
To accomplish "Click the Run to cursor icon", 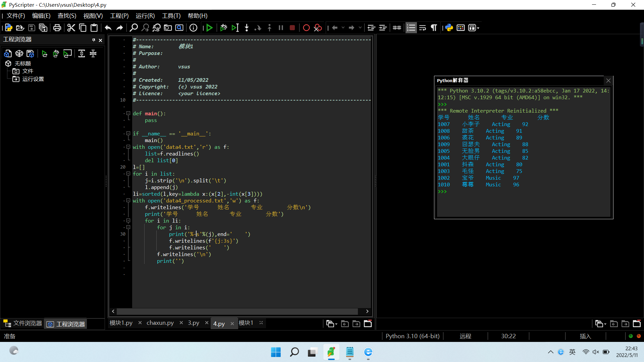I will pyautogui.click(x=235, y=28).
